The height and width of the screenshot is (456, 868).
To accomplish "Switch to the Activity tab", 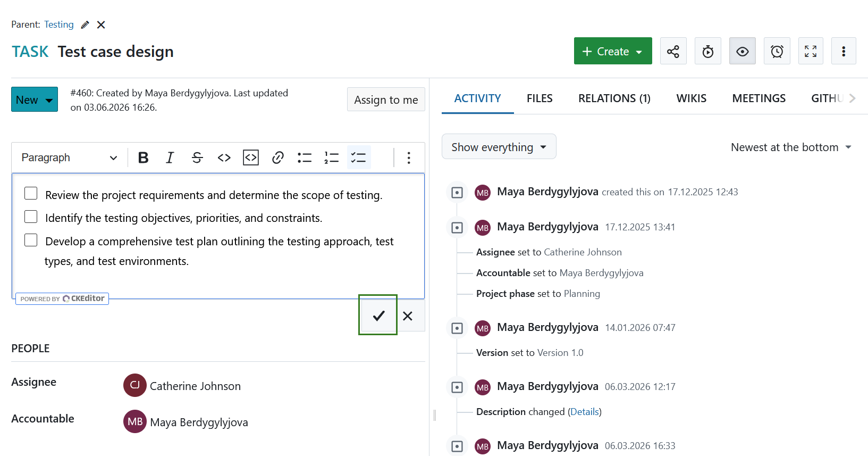I will tap(477, 98).
